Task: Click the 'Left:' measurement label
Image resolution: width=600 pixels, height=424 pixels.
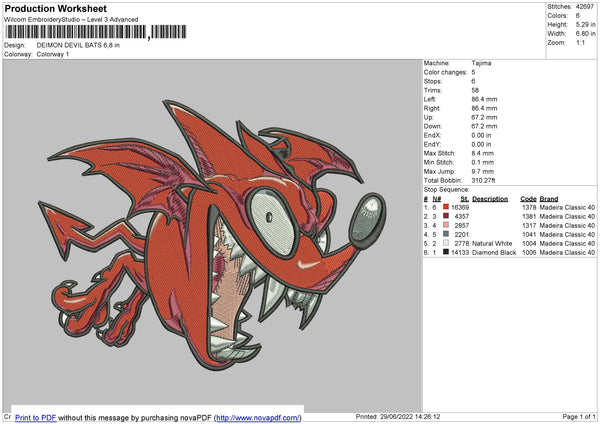Action: pos(430,99)
